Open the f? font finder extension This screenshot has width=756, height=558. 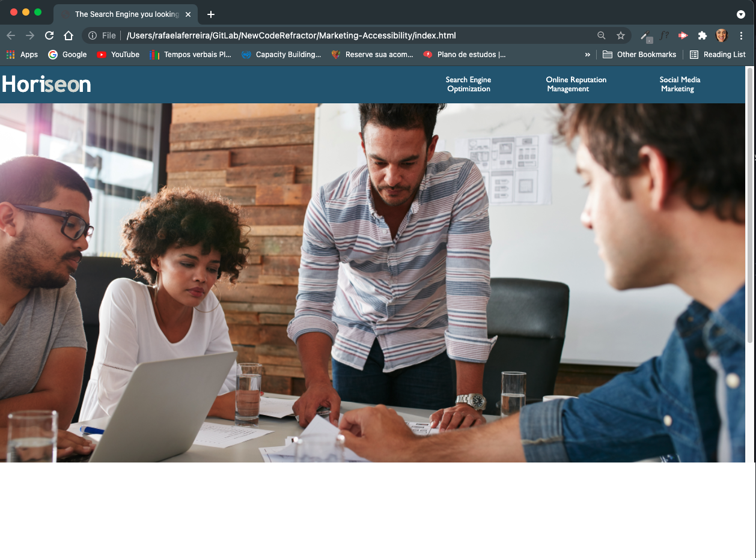point(664,35)
